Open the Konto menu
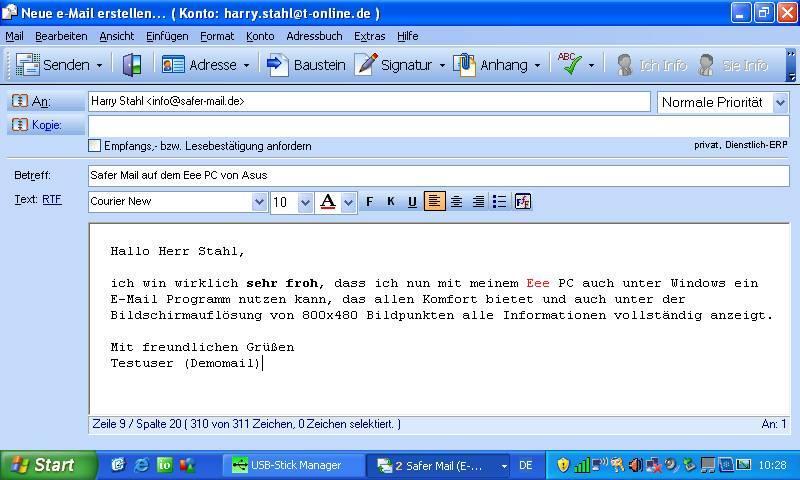 coord(260,36)
